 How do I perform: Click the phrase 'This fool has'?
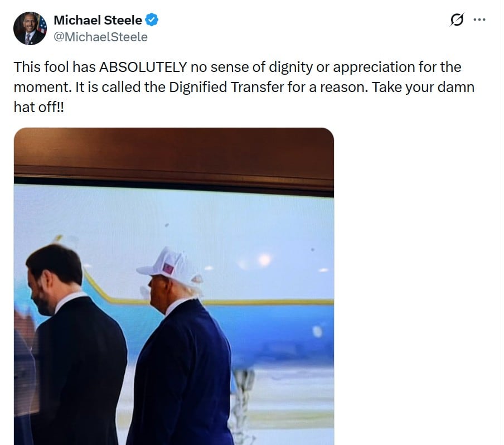[55, 67]
